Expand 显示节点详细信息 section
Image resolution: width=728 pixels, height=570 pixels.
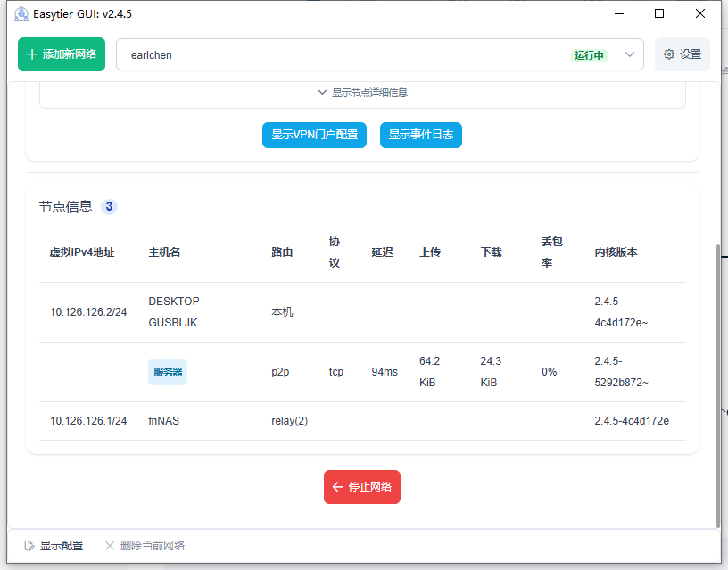pyautogui.click(x=362, y=93)
